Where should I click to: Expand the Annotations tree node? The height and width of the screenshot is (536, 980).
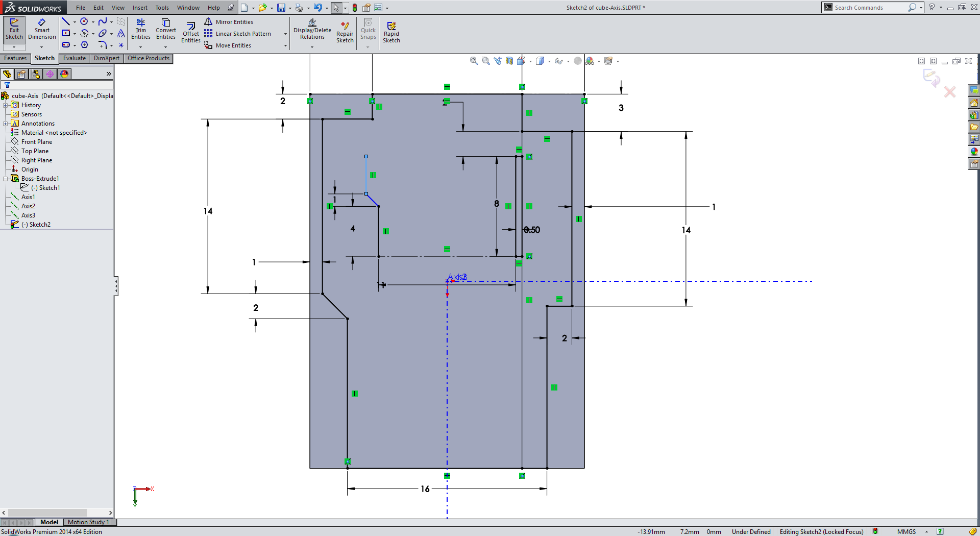[6, 124]
